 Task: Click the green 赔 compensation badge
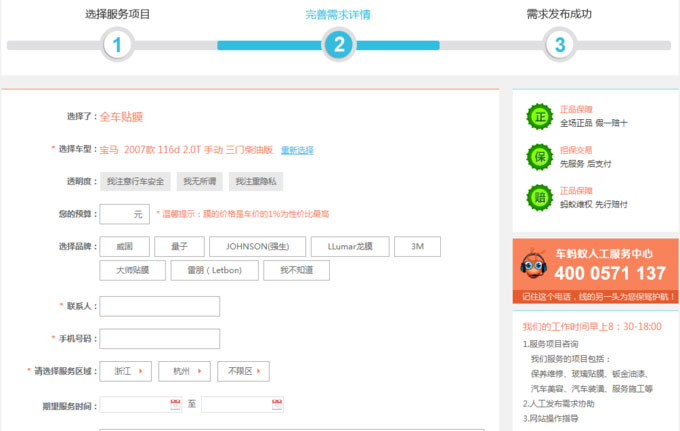539,198
